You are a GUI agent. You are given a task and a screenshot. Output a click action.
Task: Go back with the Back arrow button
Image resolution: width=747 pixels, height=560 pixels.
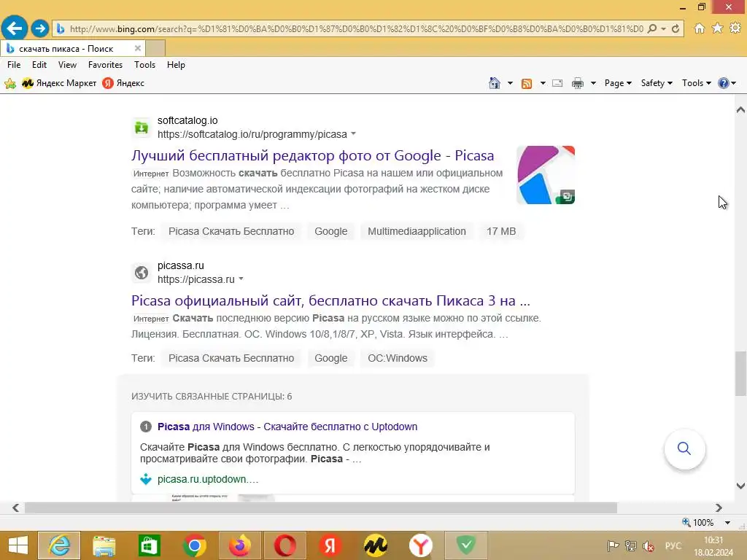point(15,28)
